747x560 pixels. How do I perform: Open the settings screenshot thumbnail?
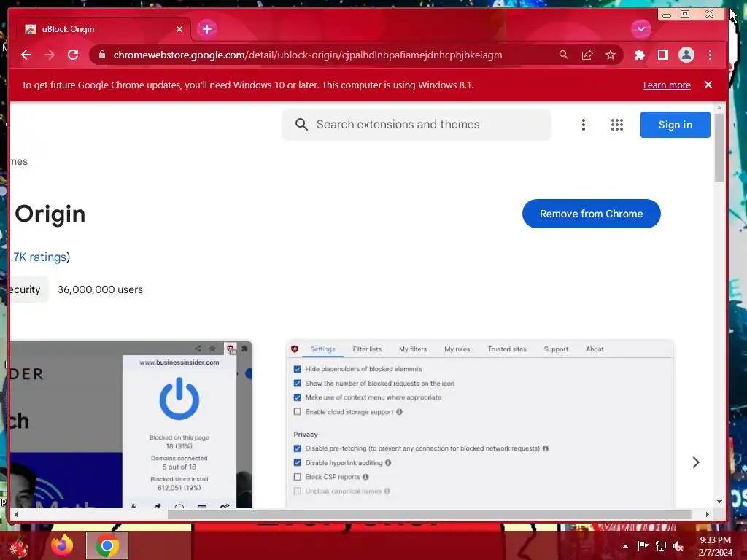tap(480, 424)
